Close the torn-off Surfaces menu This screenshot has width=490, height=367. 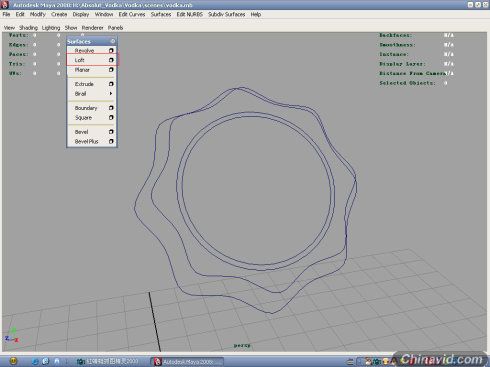tap(113, 41)
